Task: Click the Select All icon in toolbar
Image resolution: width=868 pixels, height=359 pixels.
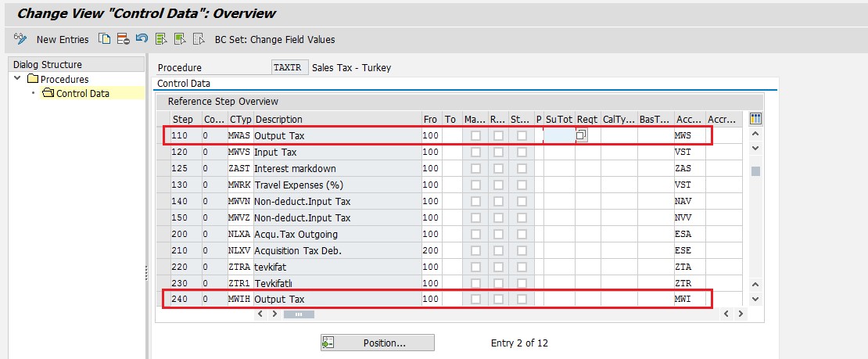Action: pyautogui.click(x=161, y=39)
